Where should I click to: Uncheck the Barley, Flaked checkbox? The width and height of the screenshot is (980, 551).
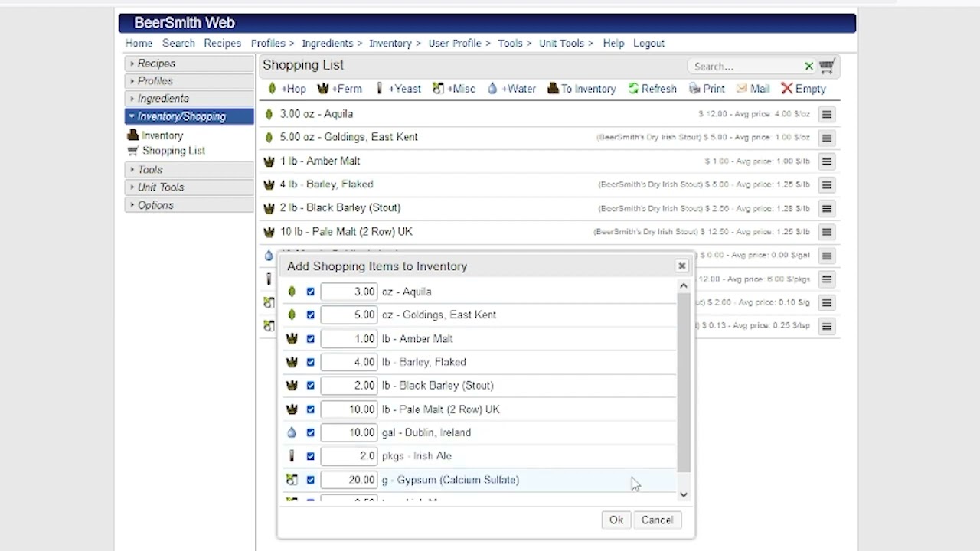pos(310,362)
